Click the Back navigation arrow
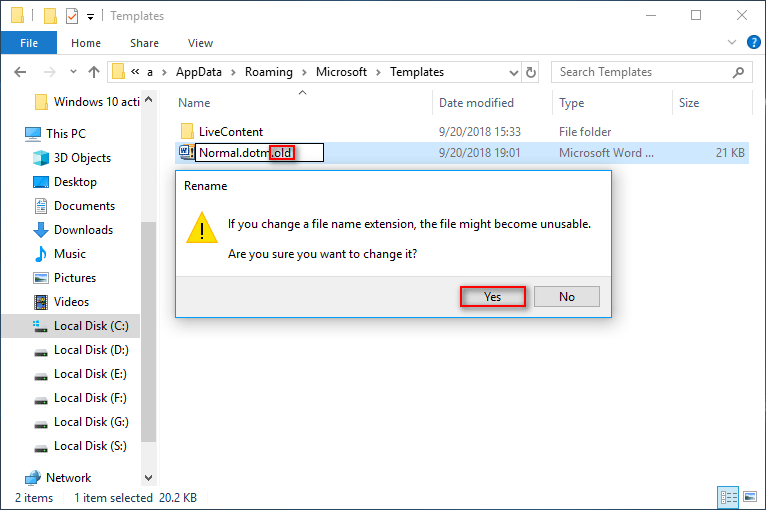 (x=21, y=72)
